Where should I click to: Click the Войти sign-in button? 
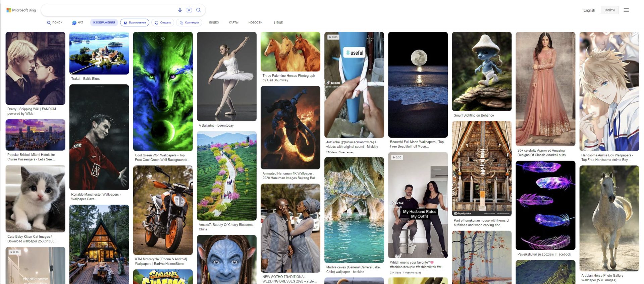click(x=609, y=10)
